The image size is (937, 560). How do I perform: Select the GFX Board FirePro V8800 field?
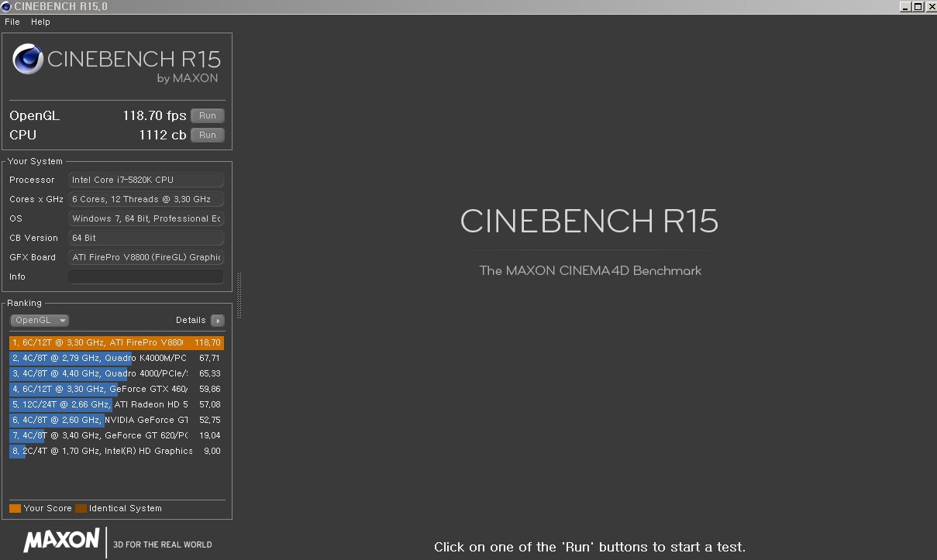pos(146,257)
